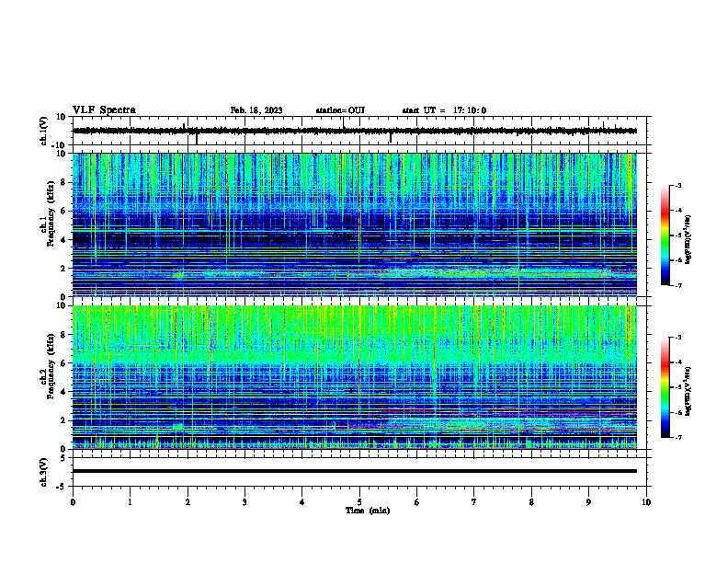Click the ch.1 "Frequency (kHz)" axis label
This screenshot has width=728, height=563.
pos(51,213)
